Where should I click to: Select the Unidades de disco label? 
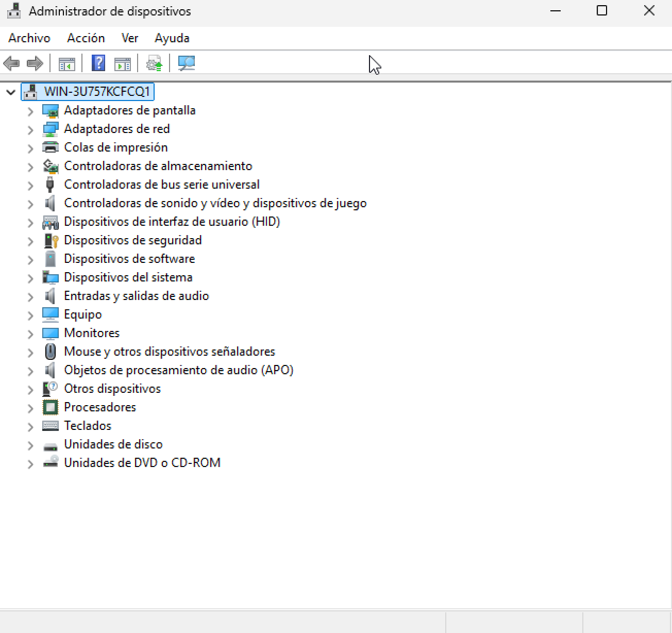(113, 444)
